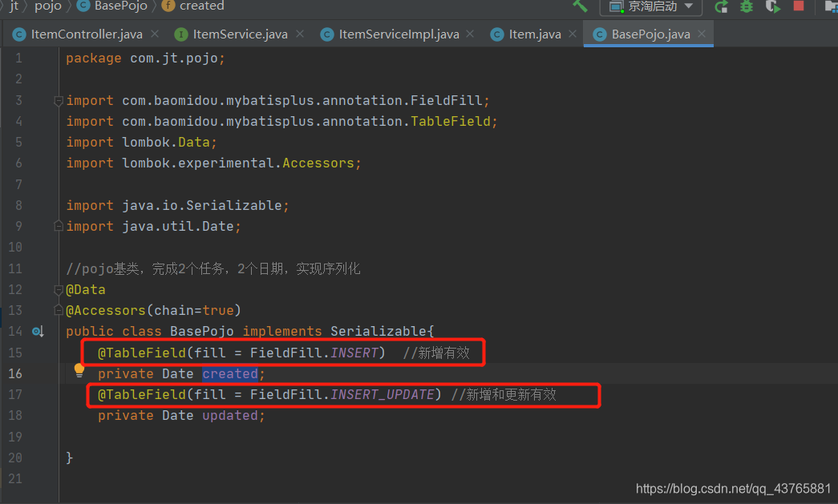The image size is (838, 504).
Task: Collapse the imports fold marker at line 3
Action: click(59, 100)
